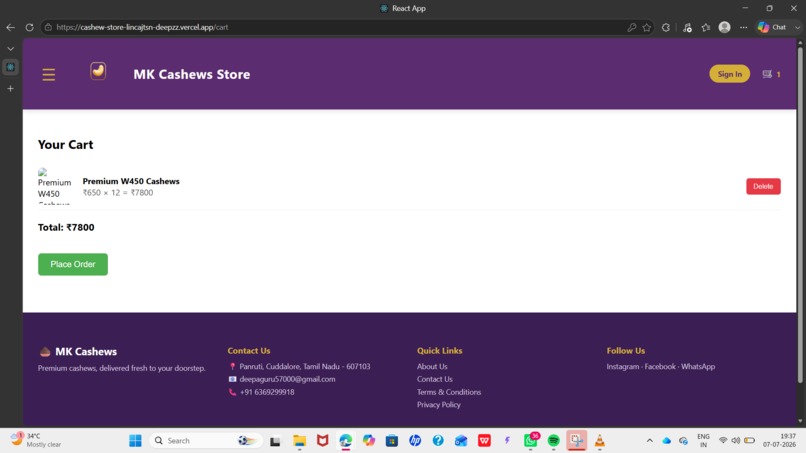Open Copilot Chat in the browser toolbar
The image size is (806, 453).
pos(773,27)
